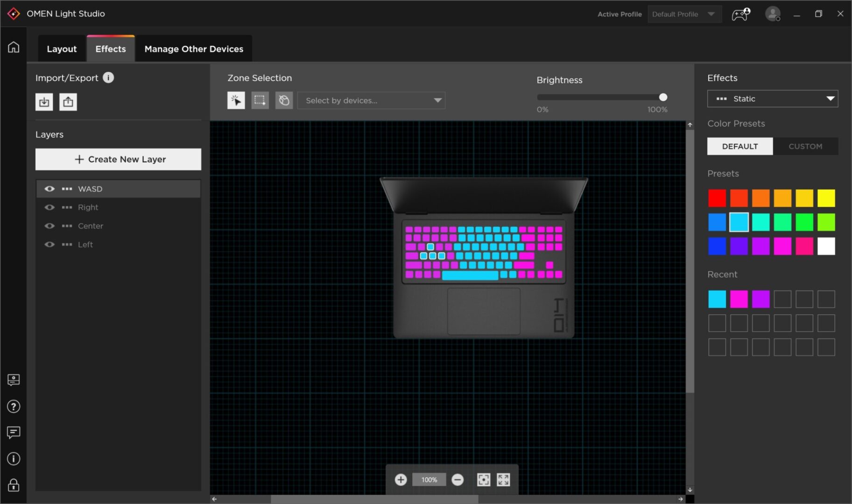Open the Select by devices dropdown

point(371,100)
